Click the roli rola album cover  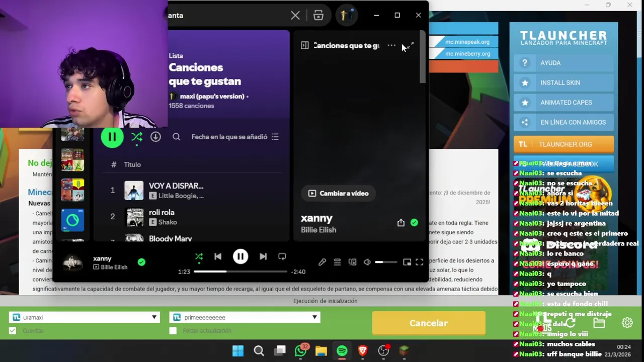tap(134, 217)
